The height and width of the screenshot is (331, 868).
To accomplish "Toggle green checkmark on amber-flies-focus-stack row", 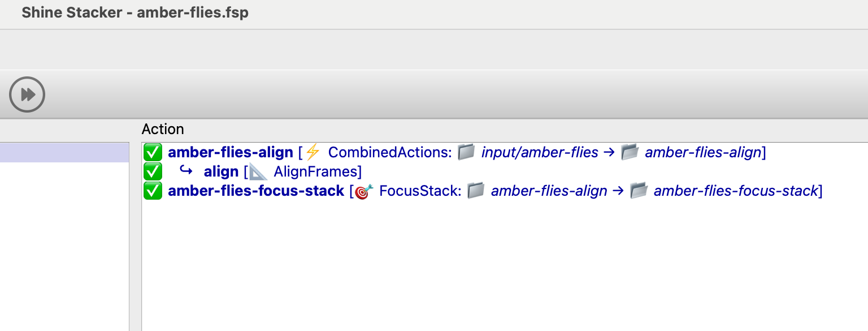I will [x=153, y=191].
